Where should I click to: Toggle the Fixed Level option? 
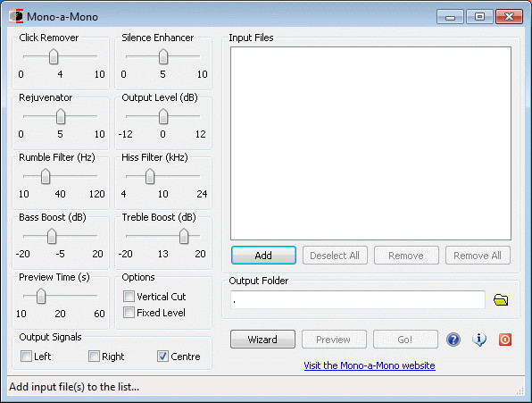(129, 313)
